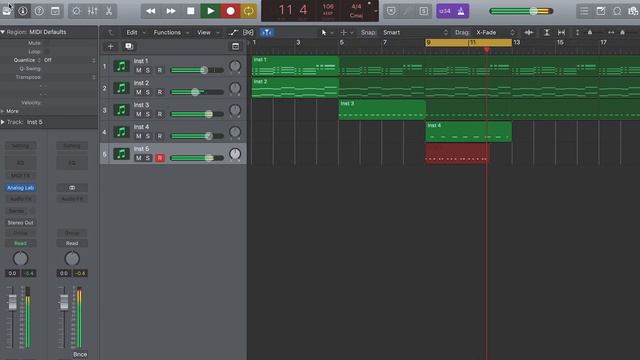The width and height of the screenshot is (640, 360).
Task: Click the red Record button
Action: pos(231,11)
